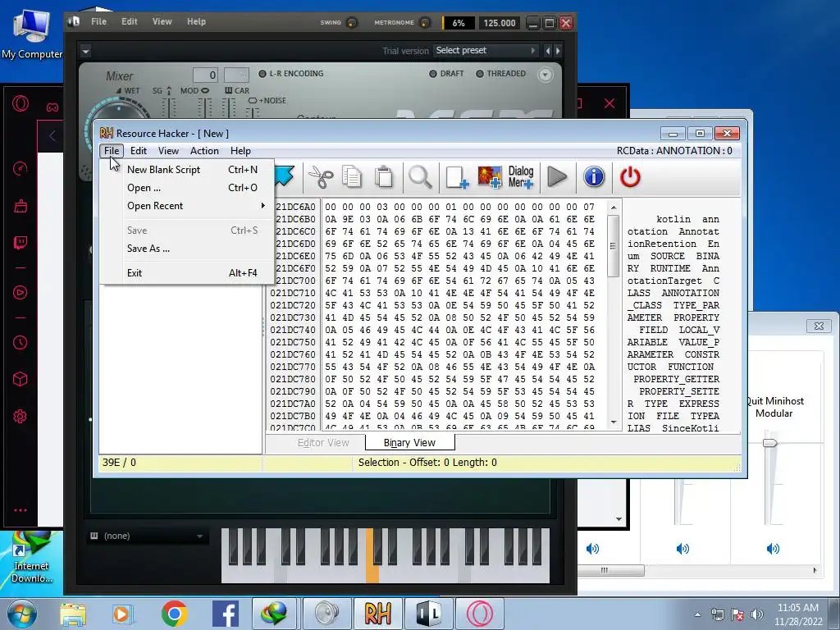This screenshot has width=840, height=630.
Task: Click the Copy icon in Resource Hacker toolbar
Action: 352,177
